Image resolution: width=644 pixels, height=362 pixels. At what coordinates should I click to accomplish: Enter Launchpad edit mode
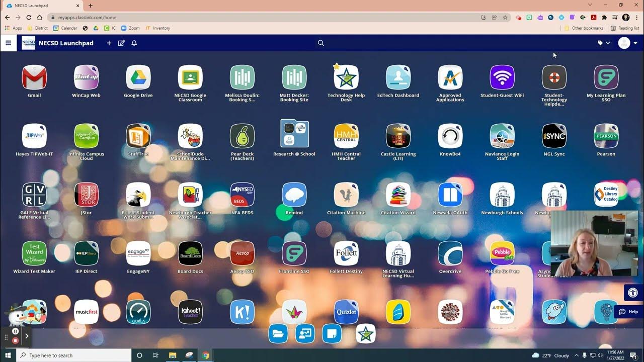tap(121, 43)
